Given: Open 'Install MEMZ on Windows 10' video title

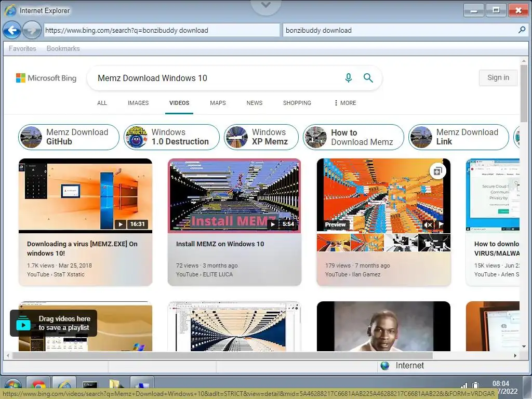Looking at the screenshot, I should (220, 244).
